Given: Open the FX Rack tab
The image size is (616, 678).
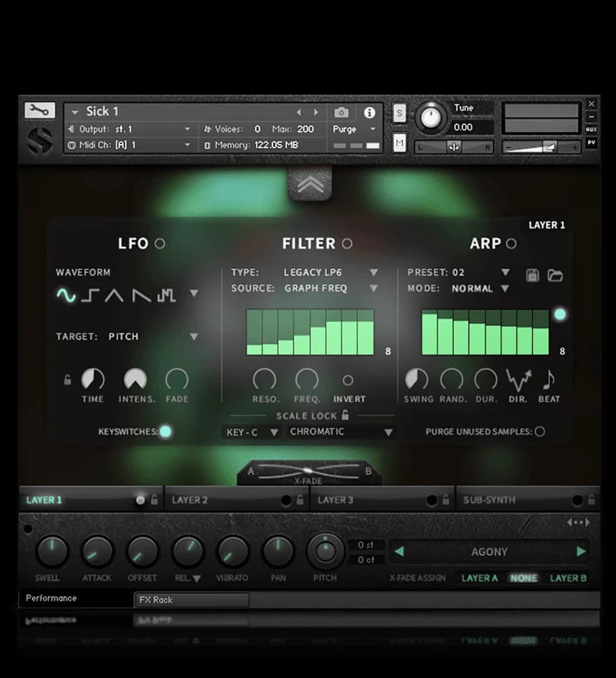Looking at the screenshot, I should (x=192, y=600).
